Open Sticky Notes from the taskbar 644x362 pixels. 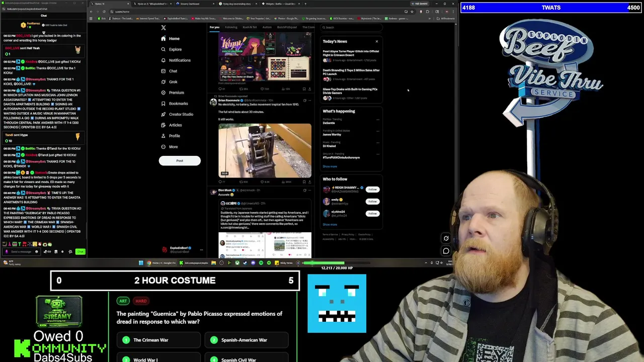(284, 262)
